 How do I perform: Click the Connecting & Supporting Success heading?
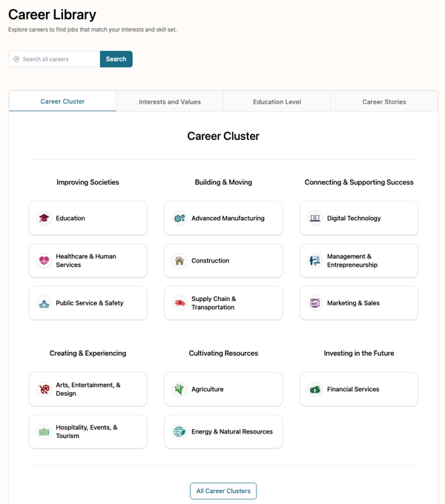[359, 182]
